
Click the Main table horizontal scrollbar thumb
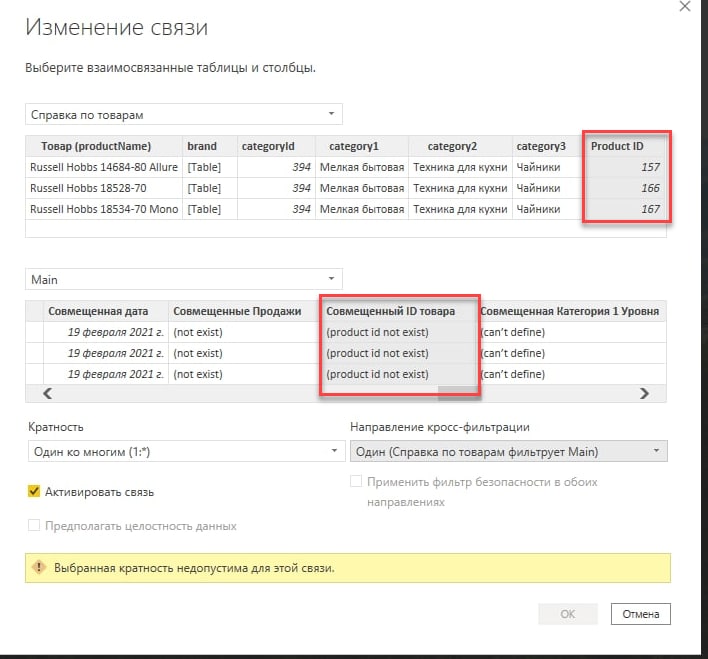click(x=457, y=393)
